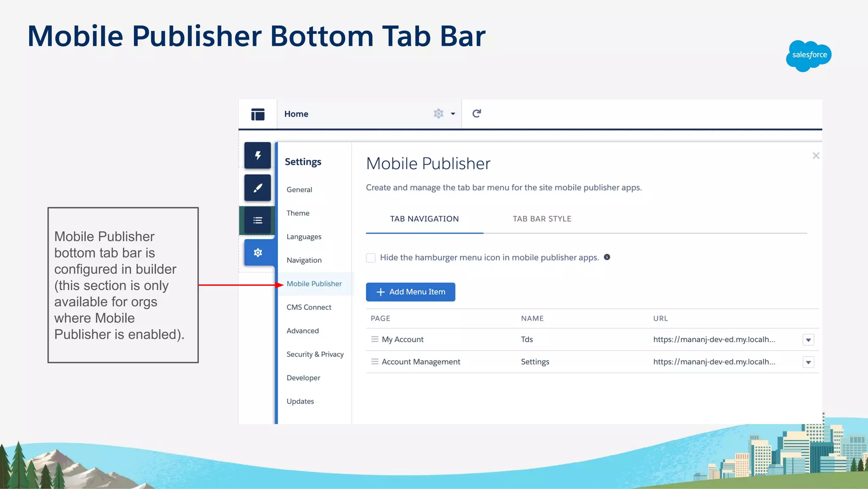
Task: Select Theme in Settings menu
Action: pos(298,213)
